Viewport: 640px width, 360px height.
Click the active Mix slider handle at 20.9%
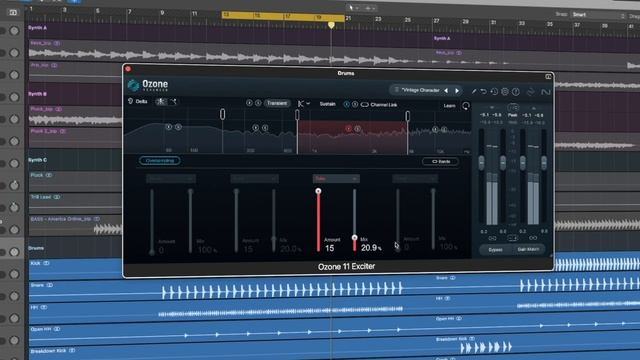tap(354, 238)
